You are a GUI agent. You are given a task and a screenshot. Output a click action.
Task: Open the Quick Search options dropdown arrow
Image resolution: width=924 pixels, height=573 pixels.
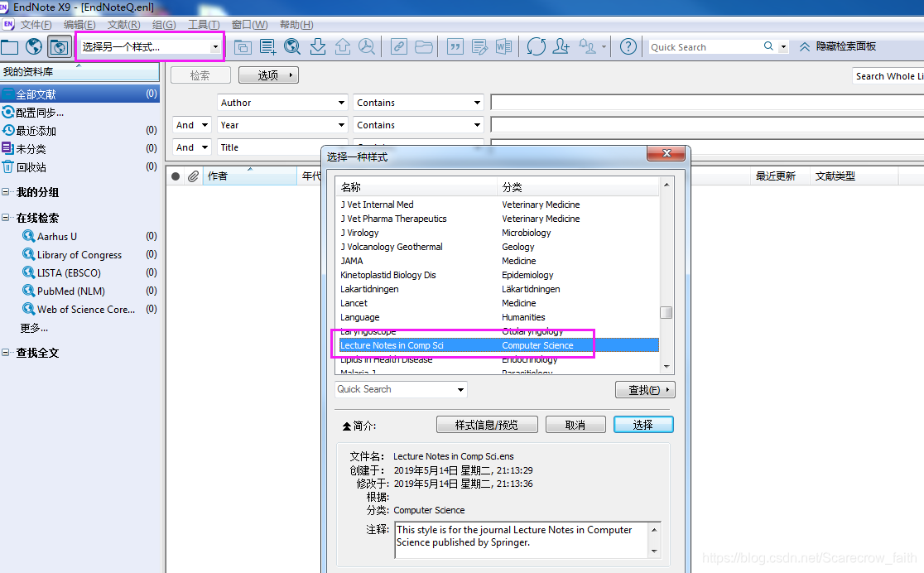[784, 46]
